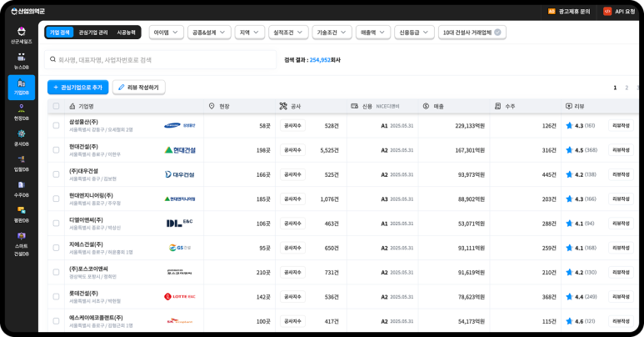Click the search magnifier icon
This screenshot has height=337, width=644.
tap(53, 59)
